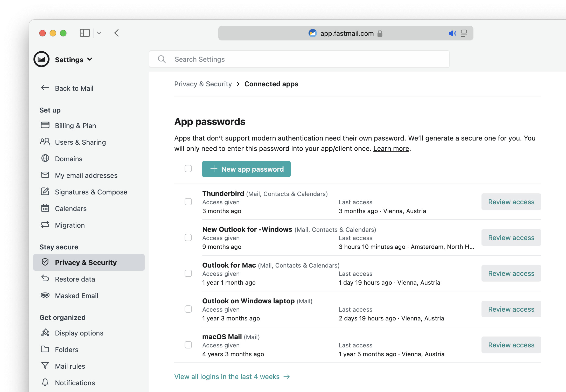
Task: Click the Notifications bell icon
Action: pyautogui.click(x=45, y=382)
